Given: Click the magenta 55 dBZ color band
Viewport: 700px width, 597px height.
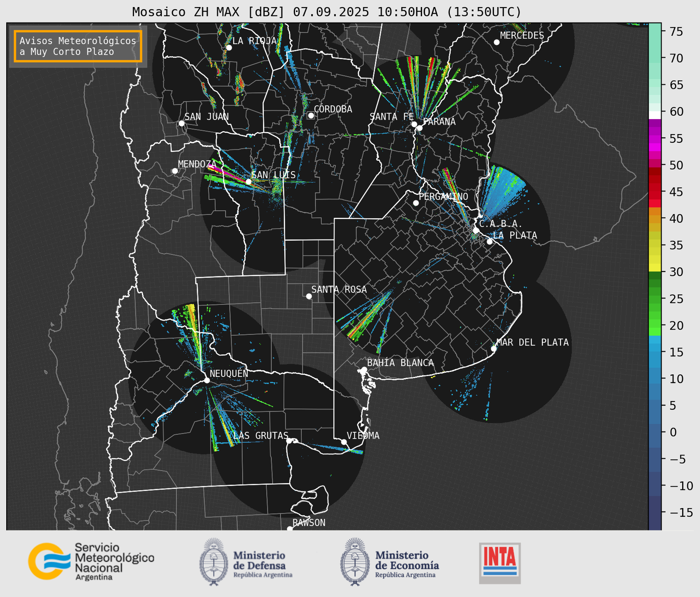Looking at the screenshot, I should tap(654, 139).
